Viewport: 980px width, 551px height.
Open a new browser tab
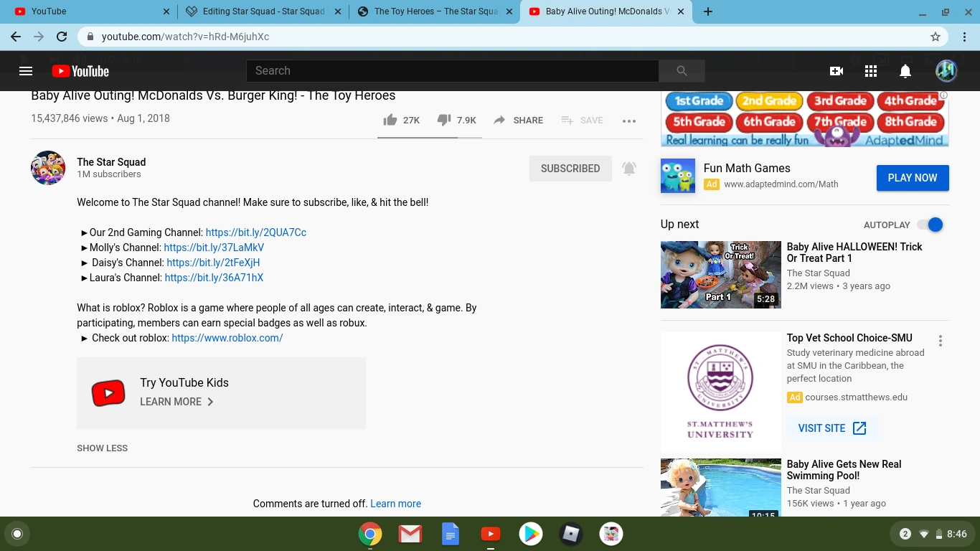(x=708, y=11)
